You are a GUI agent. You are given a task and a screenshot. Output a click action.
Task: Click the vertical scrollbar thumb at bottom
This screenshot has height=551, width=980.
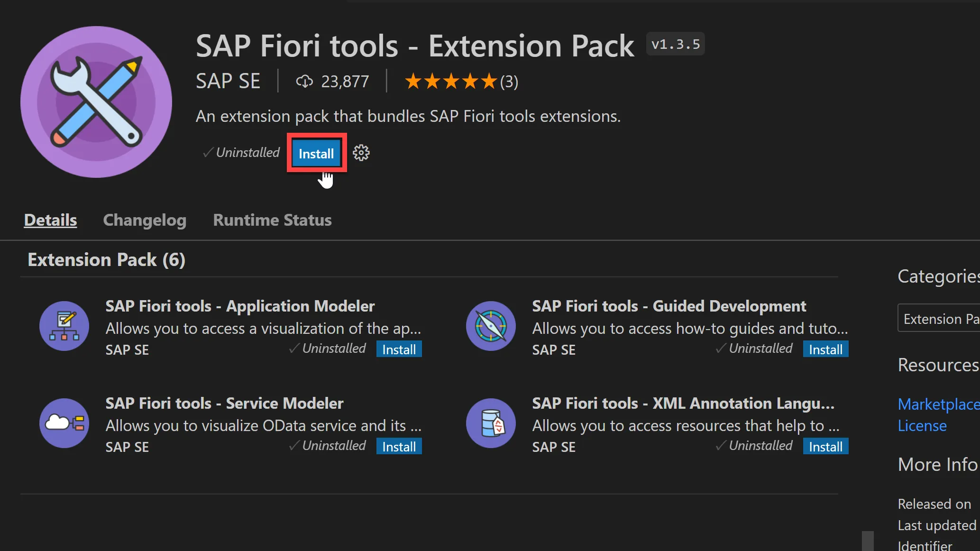[x=868, y=541]
